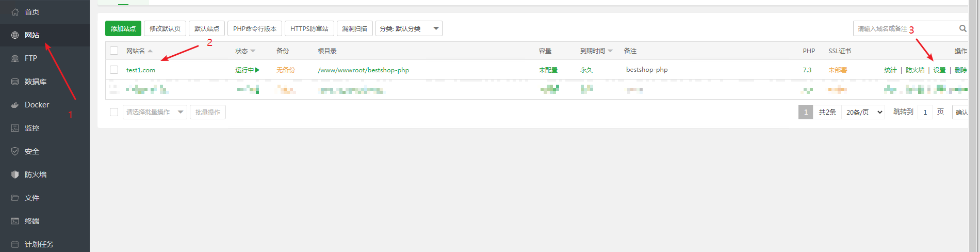Viewport: 980px width, 252px height.
Task: Toggle the select-all checkbox in table header
Action: click(114, 51)
